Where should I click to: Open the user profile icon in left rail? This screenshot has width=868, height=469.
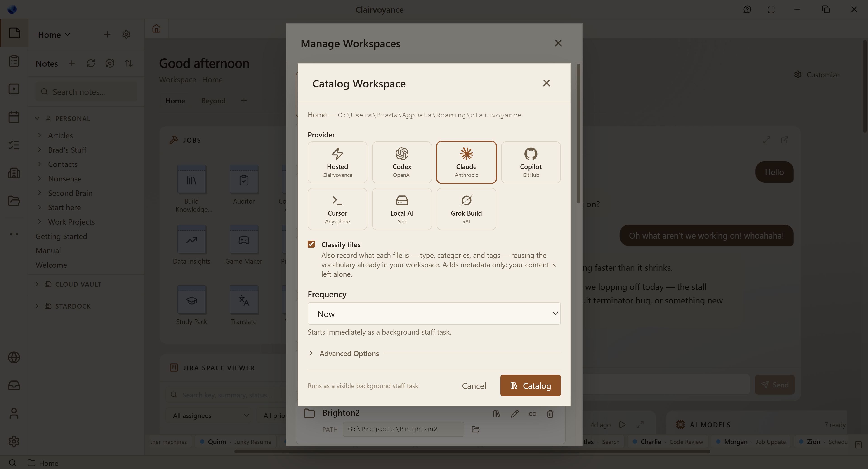click(x=14, y=413)
